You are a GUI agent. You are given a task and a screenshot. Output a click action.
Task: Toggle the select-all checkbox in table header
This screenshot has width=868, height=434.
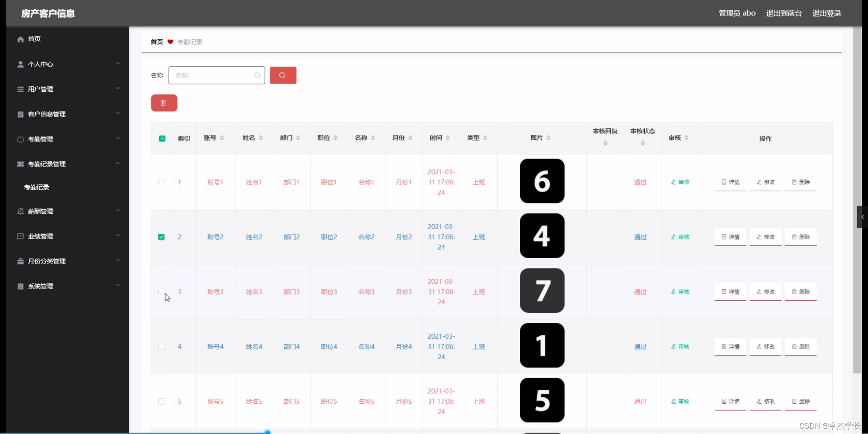click(162, 139)
